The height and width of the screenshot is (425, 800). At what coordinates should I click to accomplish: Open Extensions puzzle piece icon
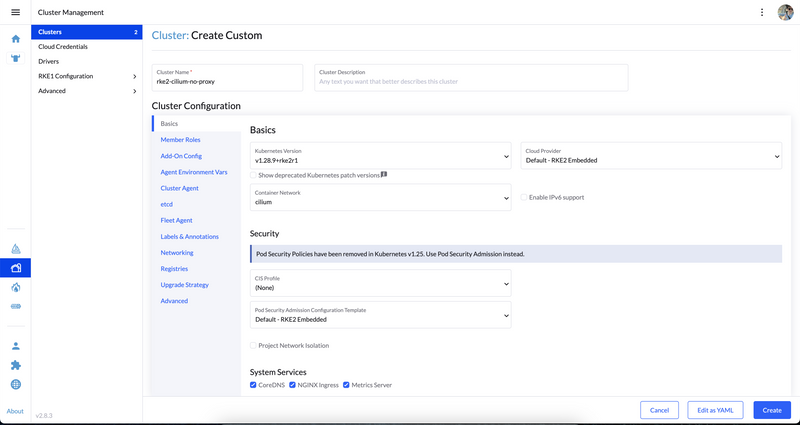tap(15, 365)
